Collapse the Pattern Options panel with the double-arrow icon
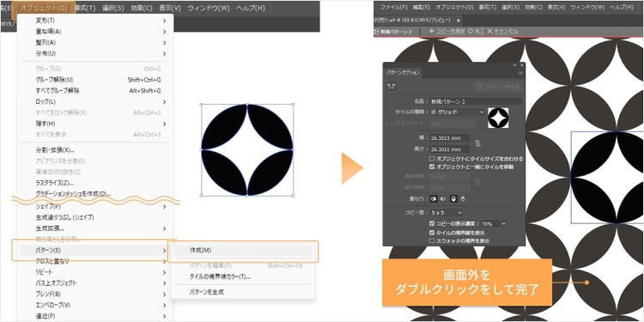644x322 pixels. click(x=515, y=65)
